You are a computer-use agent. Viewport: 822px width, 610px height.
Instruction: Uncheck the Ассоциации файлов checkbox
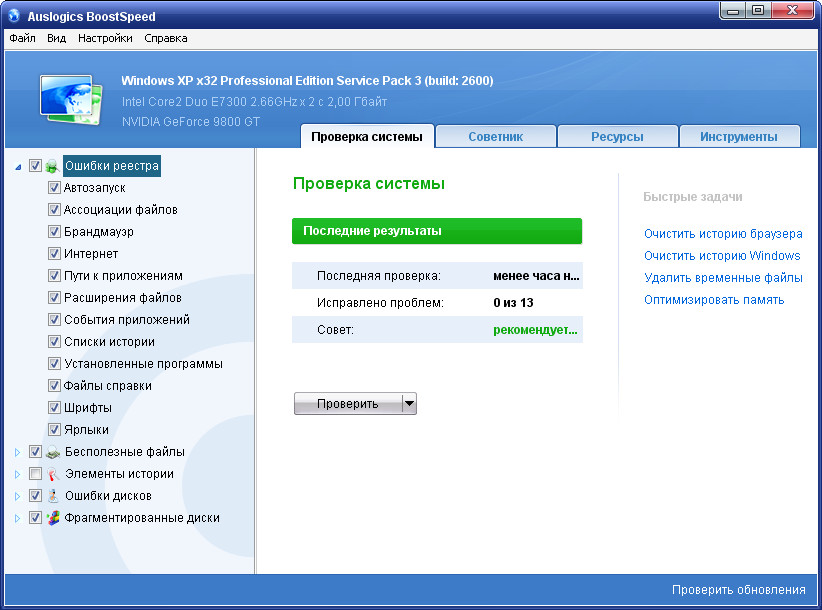click(x=54, y=210)
